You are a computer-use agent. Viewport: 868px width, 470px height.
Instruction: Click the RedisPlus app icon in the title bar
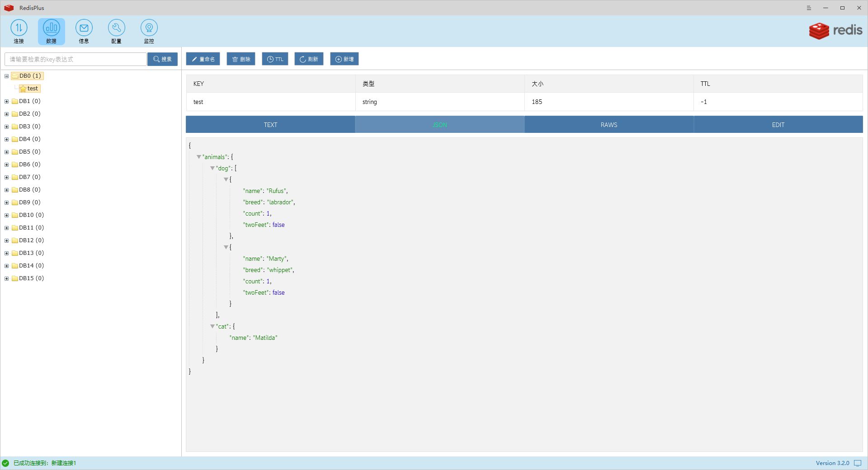coord(9,8)
